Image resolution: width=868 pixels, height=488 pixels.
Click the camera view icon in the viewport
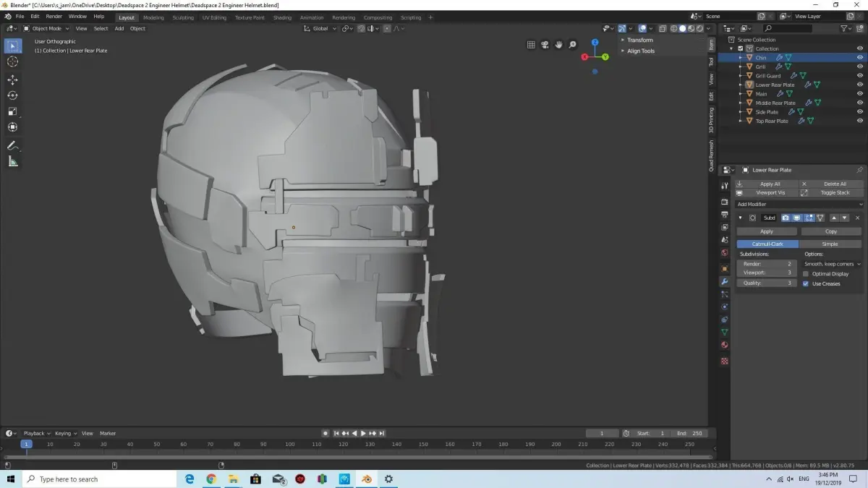coord(545,45)
